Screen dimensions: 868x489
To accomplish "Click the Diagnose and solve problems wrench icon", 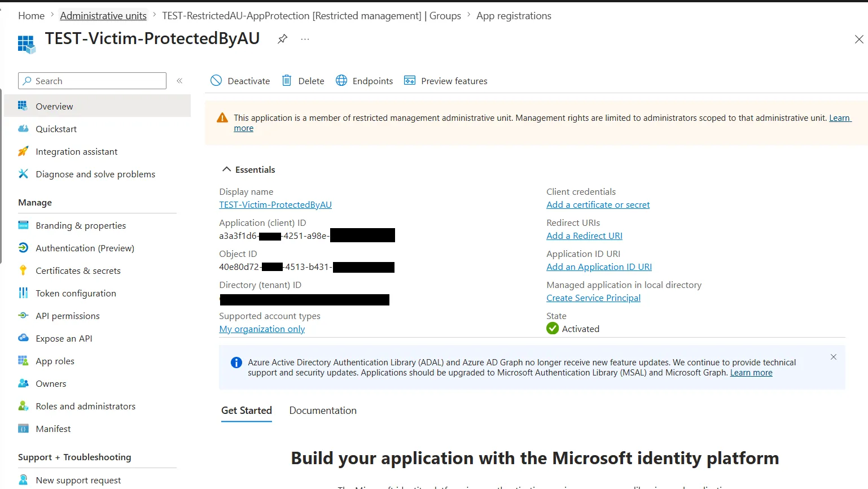I will coord(23,173).
